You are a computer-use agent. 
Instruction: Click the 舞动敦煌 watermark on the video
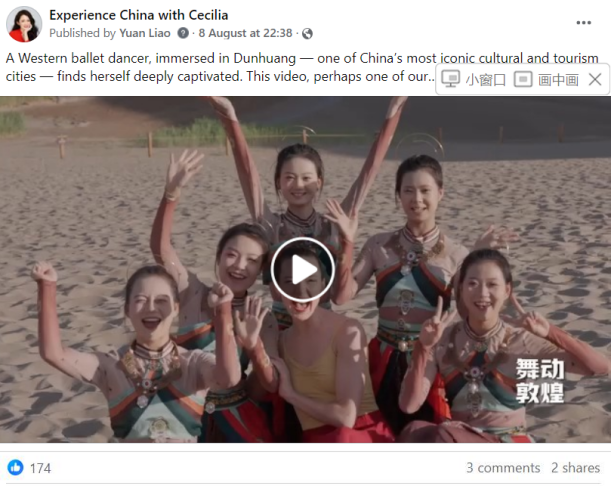pos(540,381)
